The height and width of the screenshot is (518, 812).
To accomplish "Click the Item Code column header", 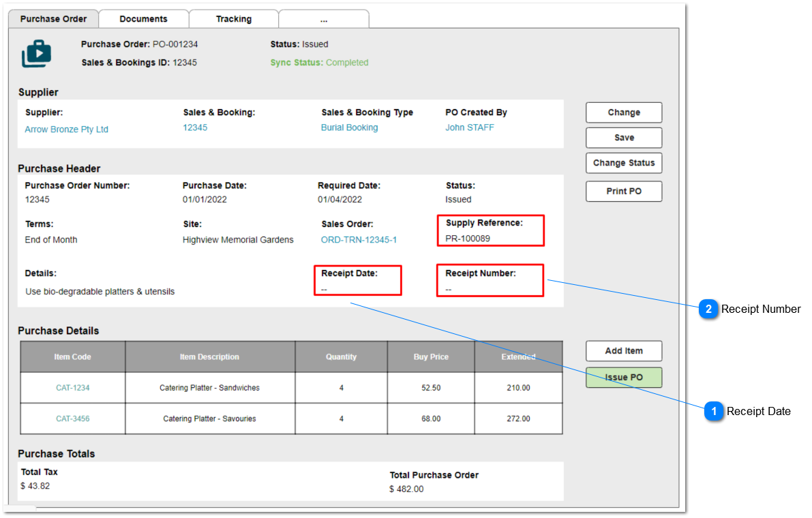I will pyautogui.click(x=72, y=357).
